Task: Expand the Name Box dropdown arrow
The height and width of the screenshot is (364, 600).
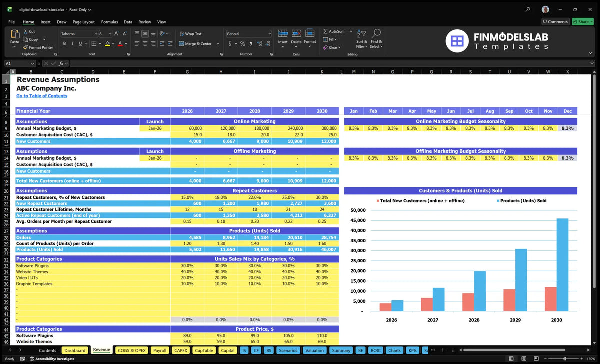Action: pos(32,63)
